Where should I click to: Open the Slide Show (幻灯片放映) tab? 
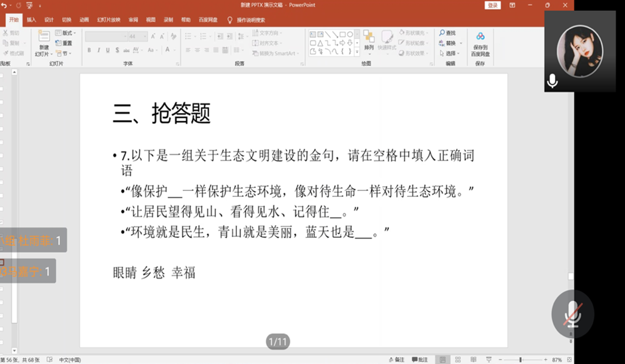pos(109,20)
